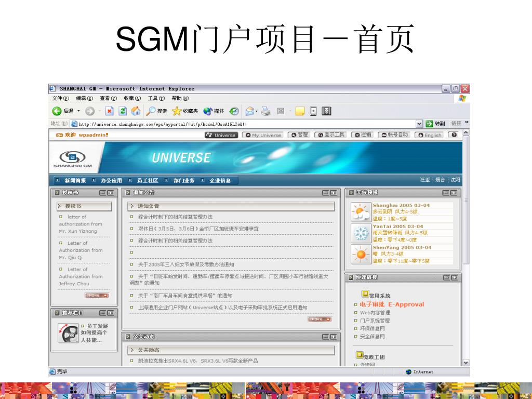Click the History clock icon
532x399 pixels.
click(x=234, y=111)
